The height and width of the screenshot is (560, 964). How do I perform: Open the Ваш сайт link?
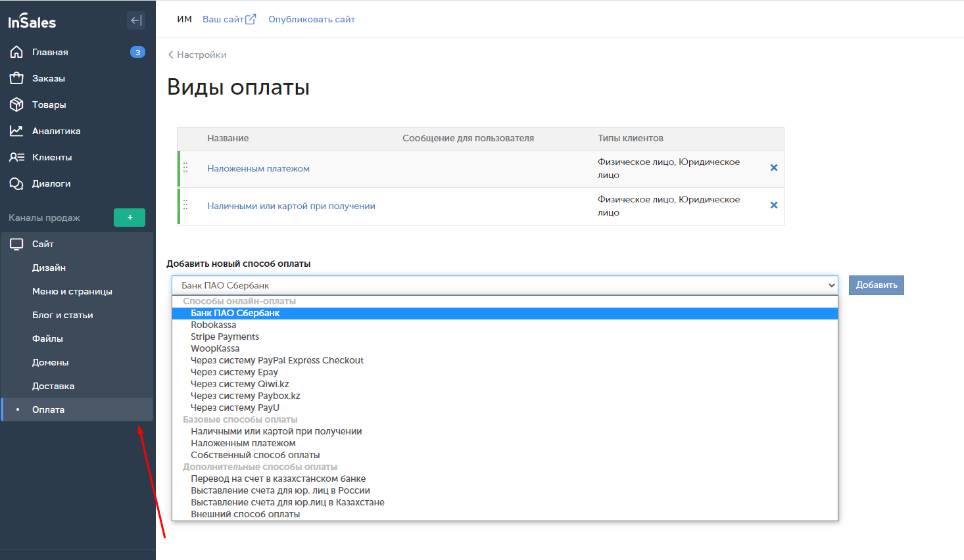(223, 19)
